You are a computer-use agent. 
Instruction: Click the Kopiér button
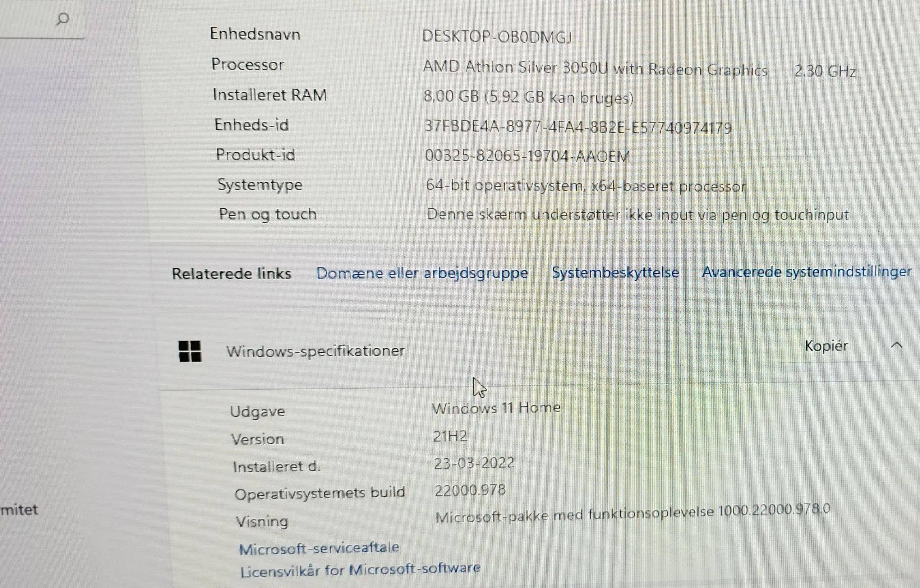coord(826,346)
